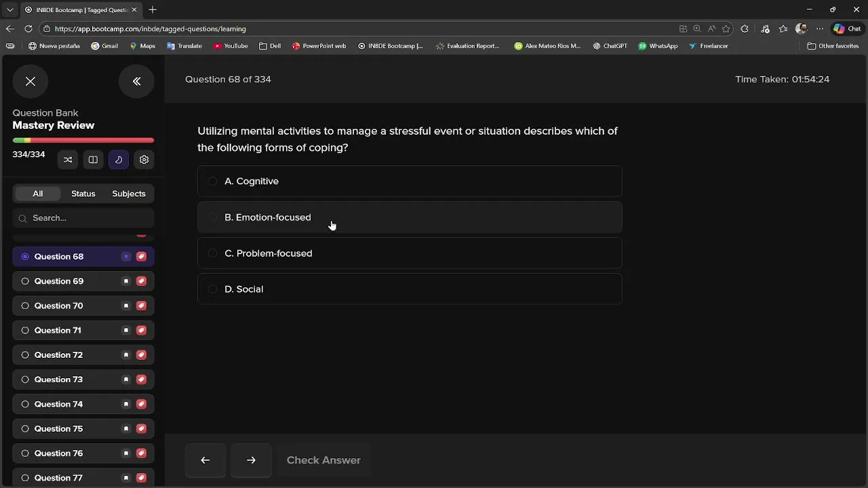Click the bookmark icon on Question 72
This screenshot has width=868, height=488.
[x=125, y=355]
